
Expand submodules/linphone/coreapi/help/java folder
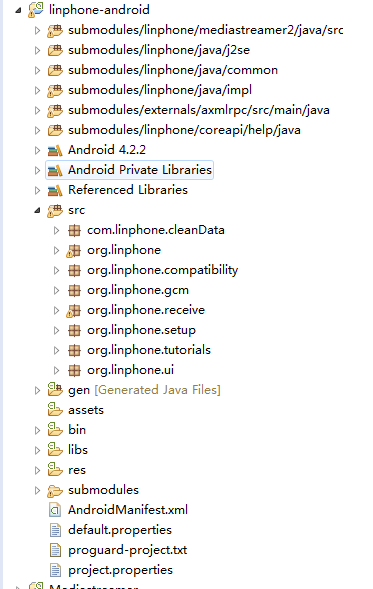[x=37, y=130]
